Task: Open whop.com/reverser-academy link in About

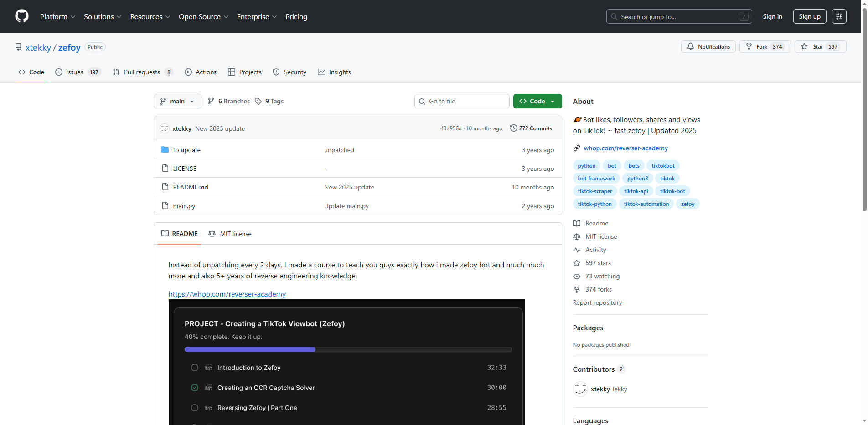Action: [x=625, y=148]
